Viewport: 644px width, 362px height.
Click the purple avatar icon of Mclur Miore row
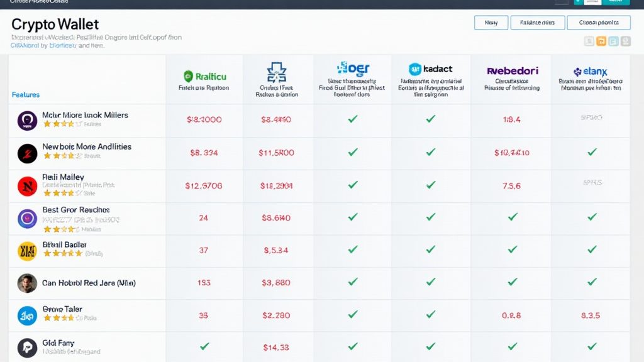click(x=27, y=121)
